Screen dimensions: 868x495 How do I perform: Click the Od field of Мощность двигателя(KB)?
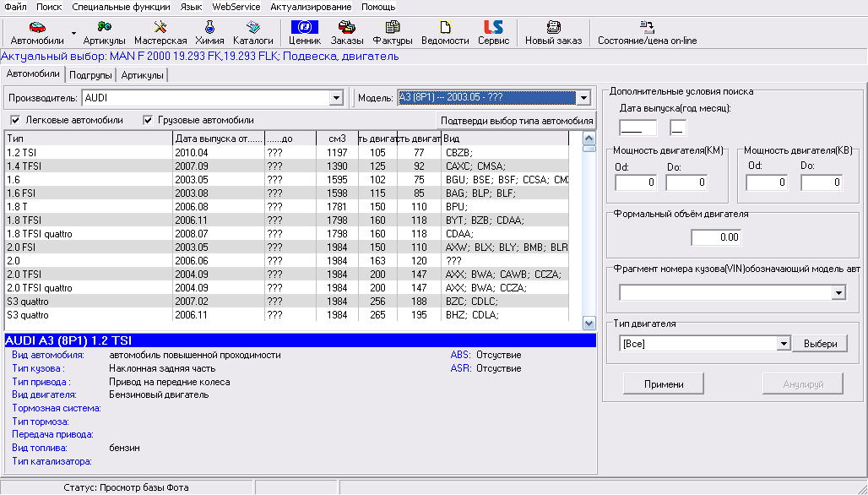[767, 182]
